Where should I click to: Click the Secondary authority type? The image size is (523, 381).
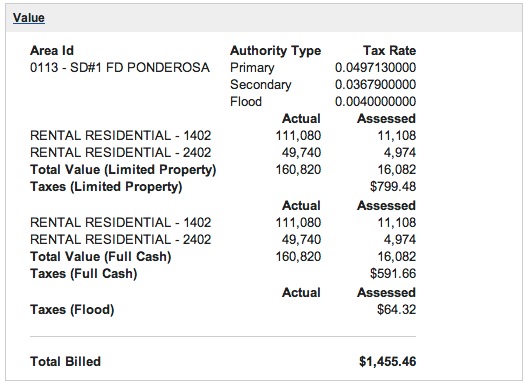click(260, 85)
